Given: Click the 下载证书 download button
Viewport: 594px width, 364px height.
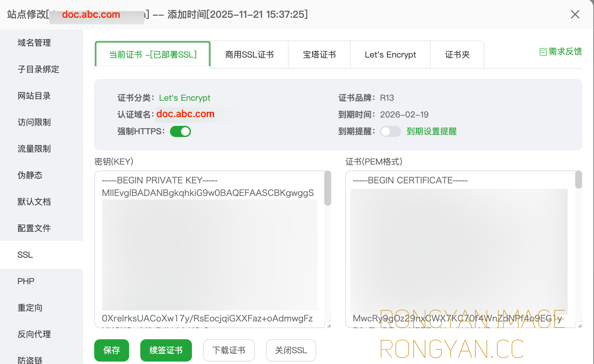Looking at the screenshot, I should [229, 350].
